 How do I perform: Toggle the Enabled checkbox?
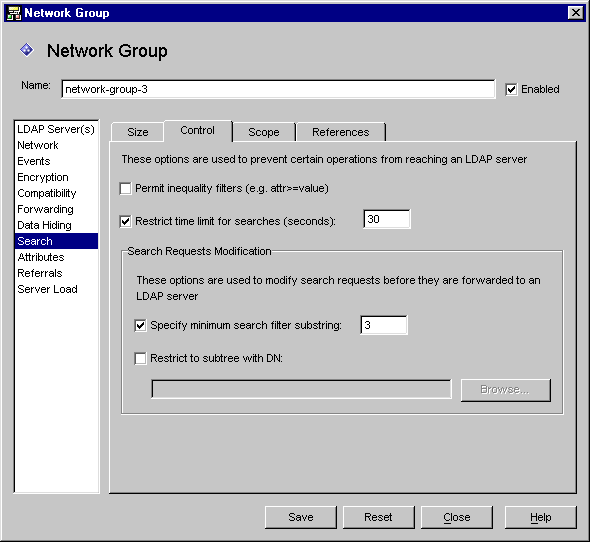tap(511, 90)
